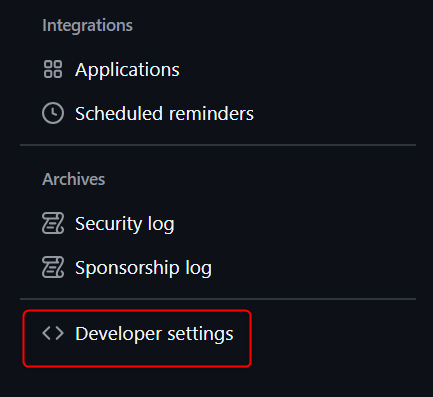Click the word 'log' in Security log
The width and height of the screenshot is (433, 397).
(161, 224)
